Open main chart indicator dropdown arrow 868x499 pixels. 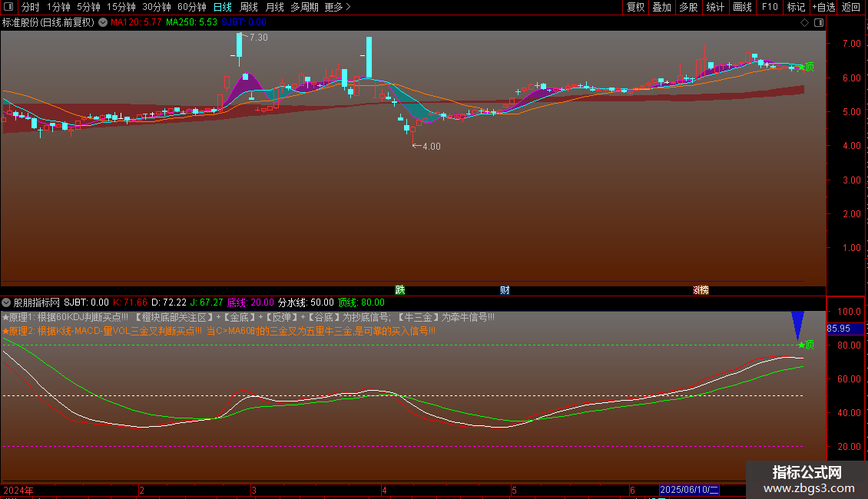point(103,23)
